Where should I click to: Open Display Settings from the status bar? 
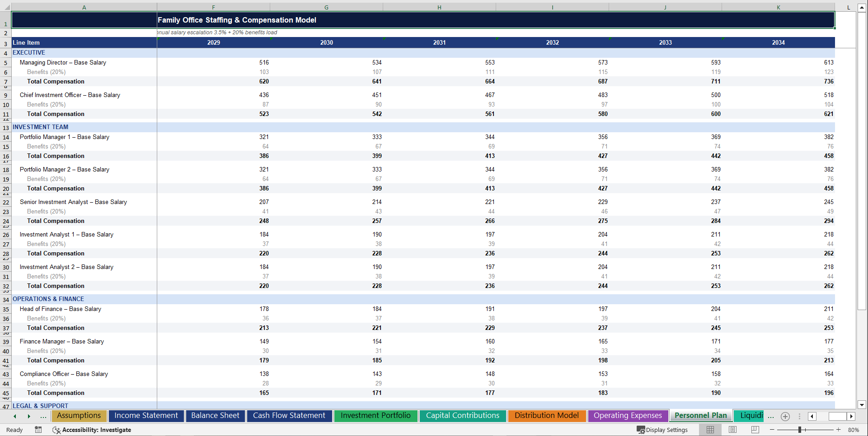pyautogui.click(x=662, y=430)
